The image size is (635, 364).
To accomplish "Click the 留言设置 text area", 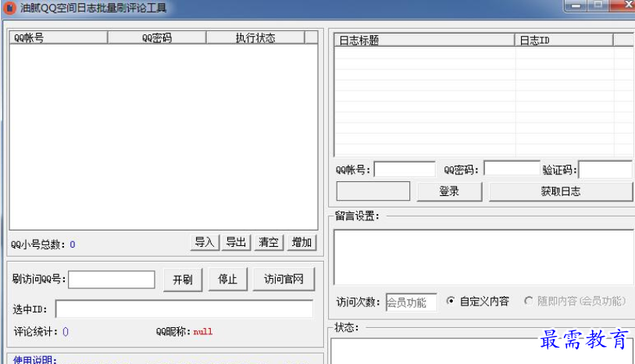I will [x=484, y=257].
